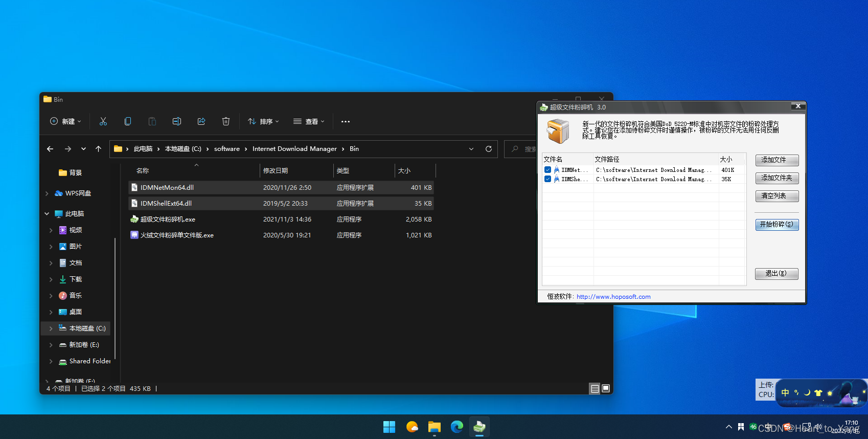The height and width of the screenshot is (439, 868).
Task: Open File Explorer from the taskbar
Action: point(435,427)
